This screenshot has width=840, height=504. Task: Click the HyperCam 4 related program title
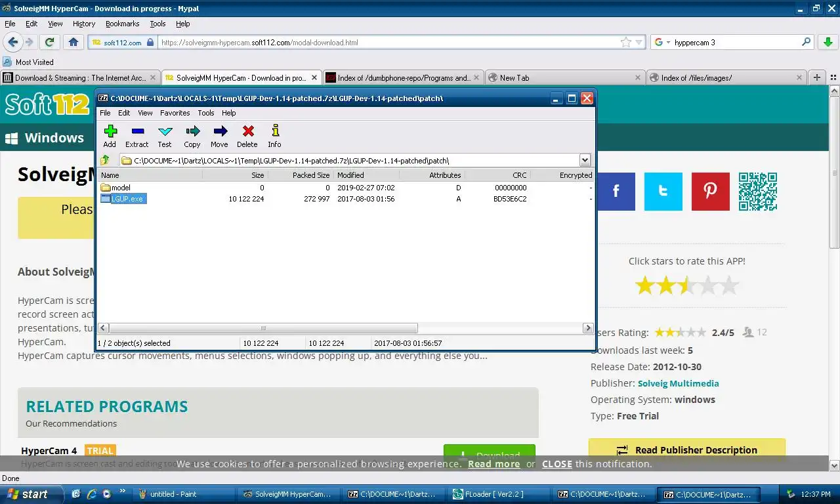click(x=49, y=451)
